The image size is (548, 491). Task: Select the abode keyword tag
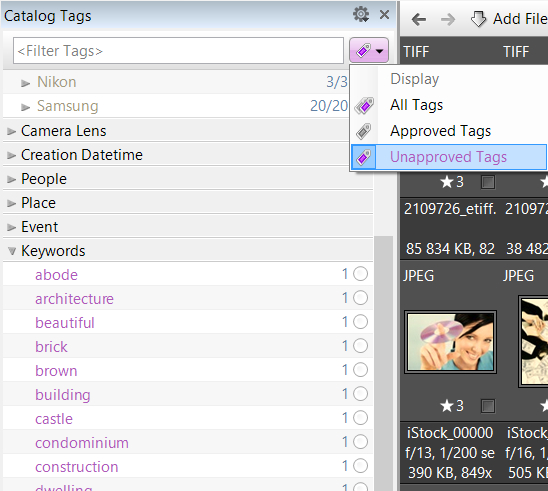tap(56, 275)
